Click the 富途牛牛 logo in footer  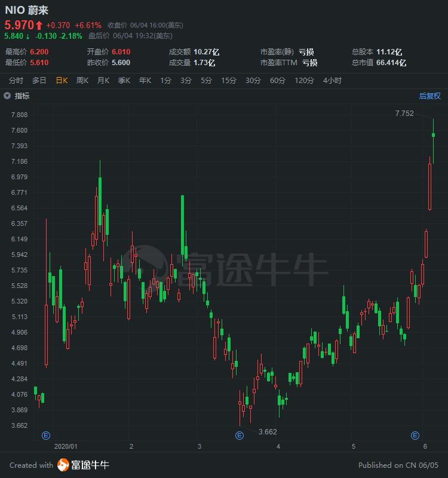(83, 465)
